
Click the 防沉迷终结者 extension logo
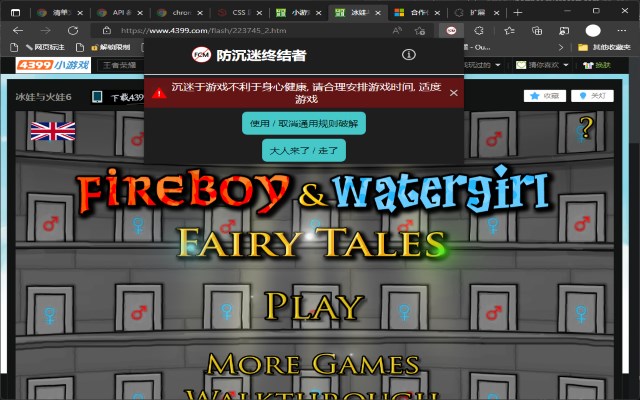pos(202,54)
